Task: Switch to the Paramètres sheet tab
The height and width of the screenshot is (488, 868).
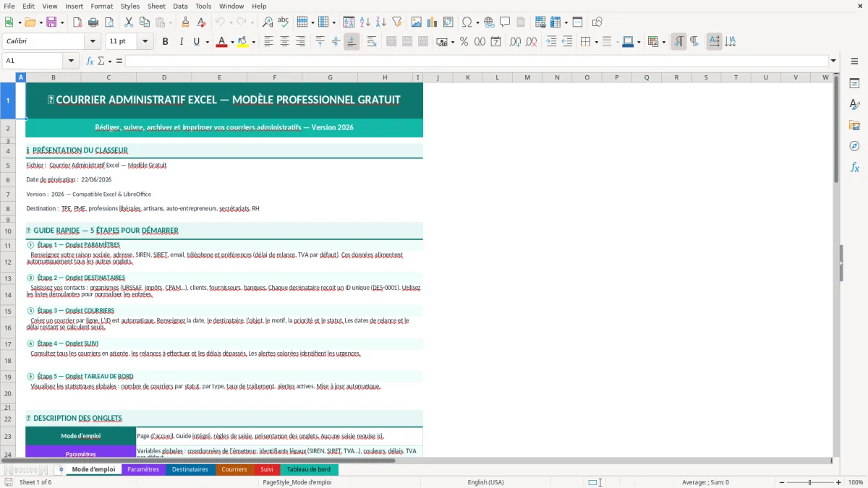Action: coord(143,469)
